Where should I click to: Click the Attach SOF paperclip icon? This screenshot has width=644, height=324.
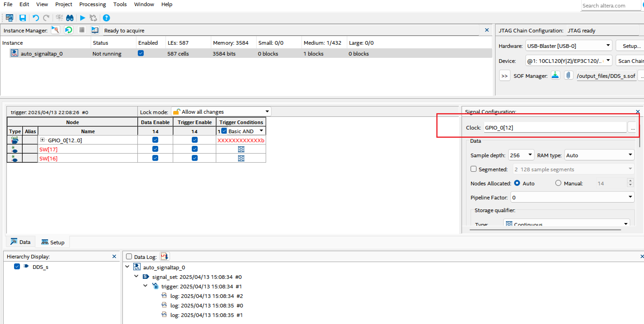tap(568, 75)
